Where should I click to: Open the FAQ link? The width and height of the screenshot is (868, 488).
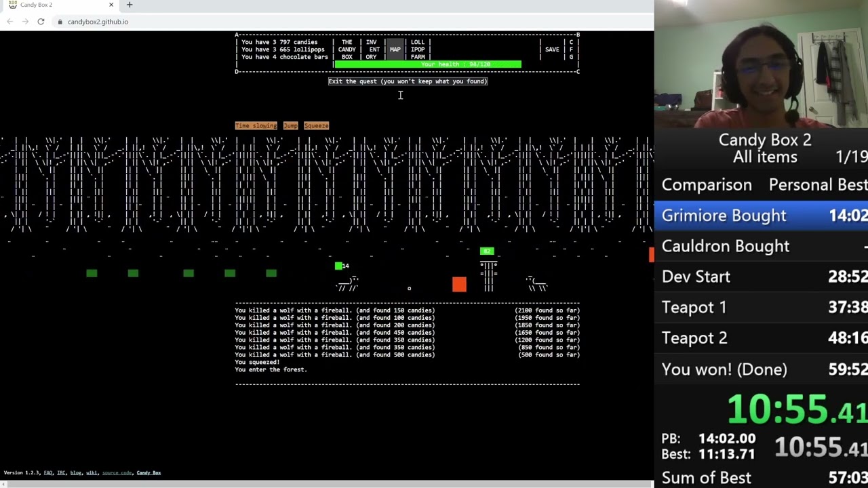click(48, 472)
